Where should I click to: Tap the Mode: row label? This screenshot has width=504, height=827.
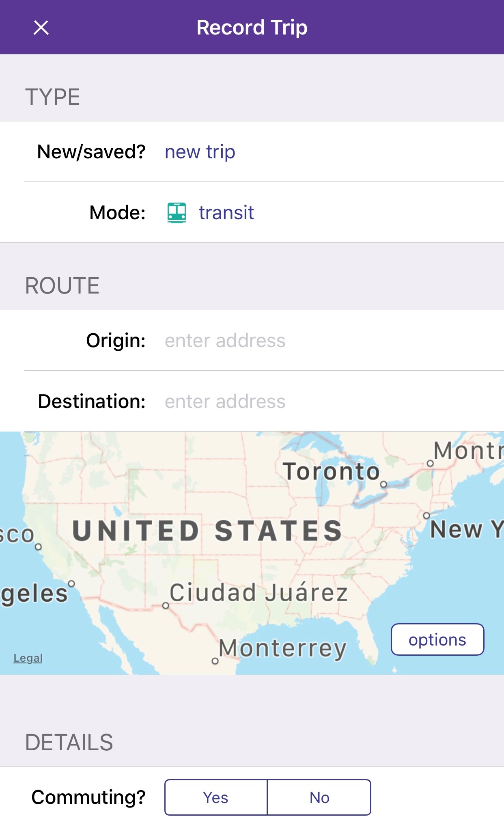117,213
